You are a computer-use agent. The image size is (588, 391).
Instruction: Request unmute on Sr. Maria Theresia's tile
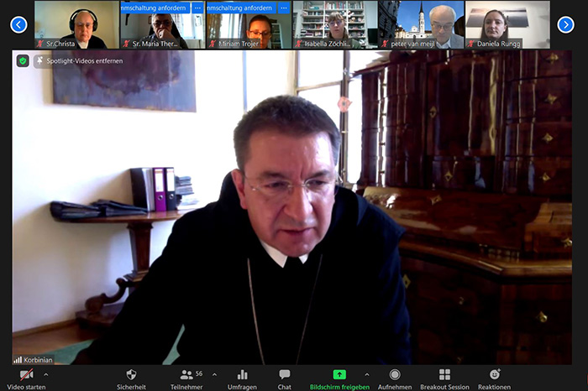pyautogui.click(x=153, y=8)
